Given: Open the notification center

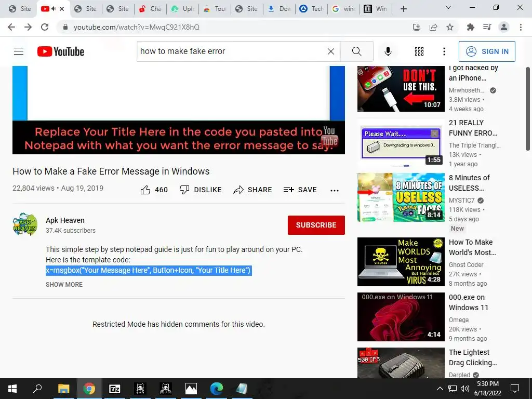Looking at the screenshot, I should [x=515, y=389].
